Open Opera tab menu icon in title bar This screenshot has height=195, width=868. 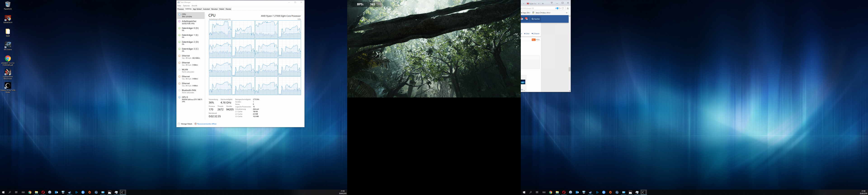(x=552, y=3)
